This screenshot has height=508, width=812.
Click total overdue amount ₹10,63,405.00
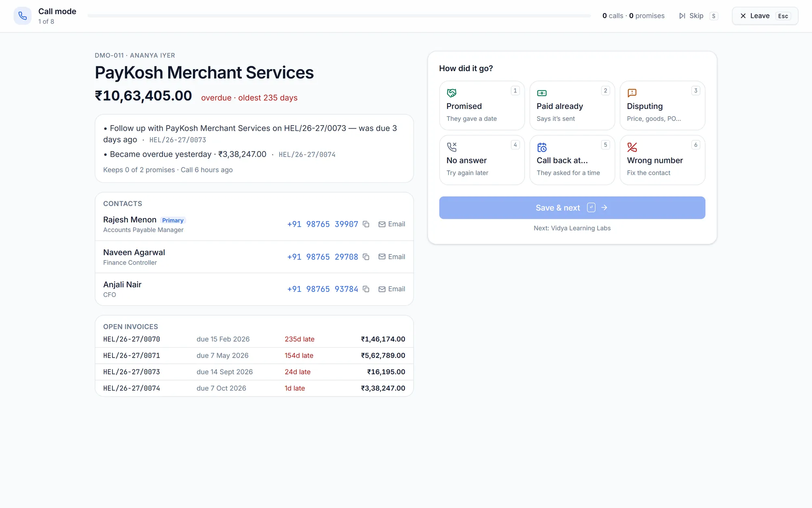[x=143, y=96]
